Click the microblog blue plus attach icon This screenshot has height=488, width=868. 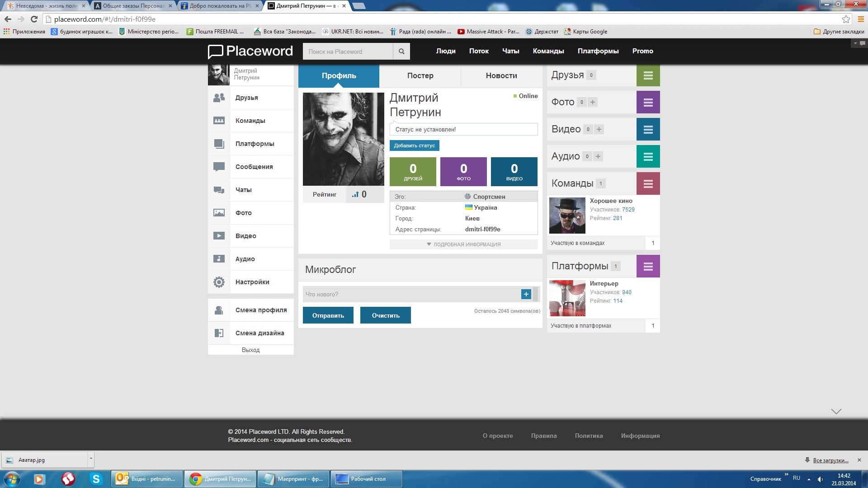point(526,294)
